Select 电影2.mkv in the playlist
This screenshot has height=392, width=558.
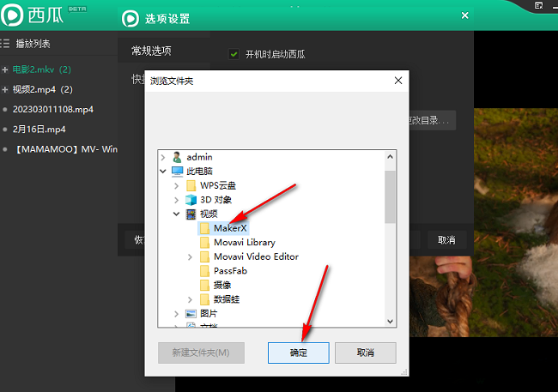[x=42, y=69]
